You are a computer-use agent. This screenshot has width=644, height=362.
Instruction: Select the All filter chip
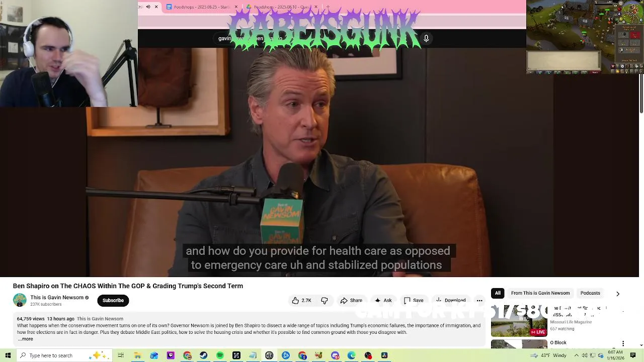pos(498,293)
